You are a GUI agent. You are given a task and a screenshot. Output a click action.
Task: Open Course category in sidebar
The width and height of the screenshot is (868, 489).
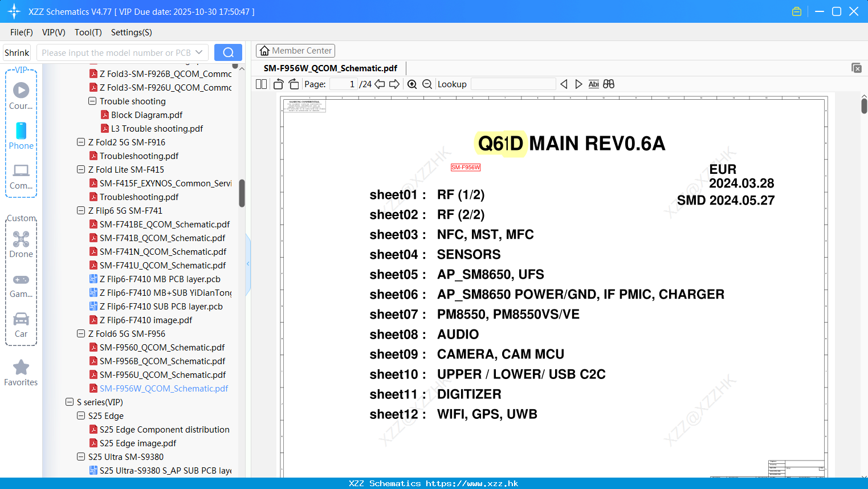pos(21,96)
